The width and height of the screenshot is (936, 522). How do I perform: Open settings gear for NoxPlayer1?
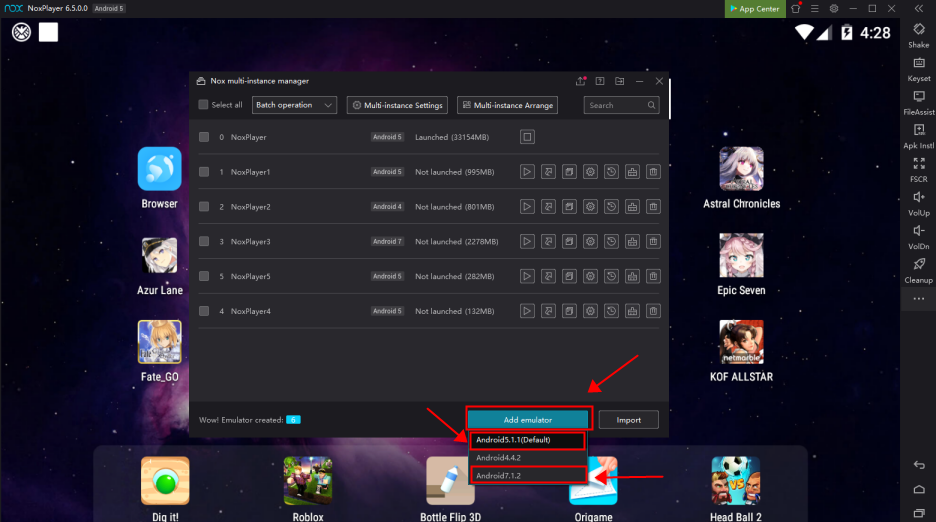pos(590,172)
